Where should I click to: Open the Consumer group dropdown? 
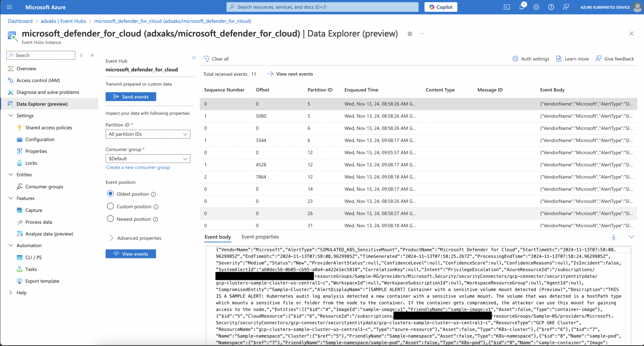point(148,158)
